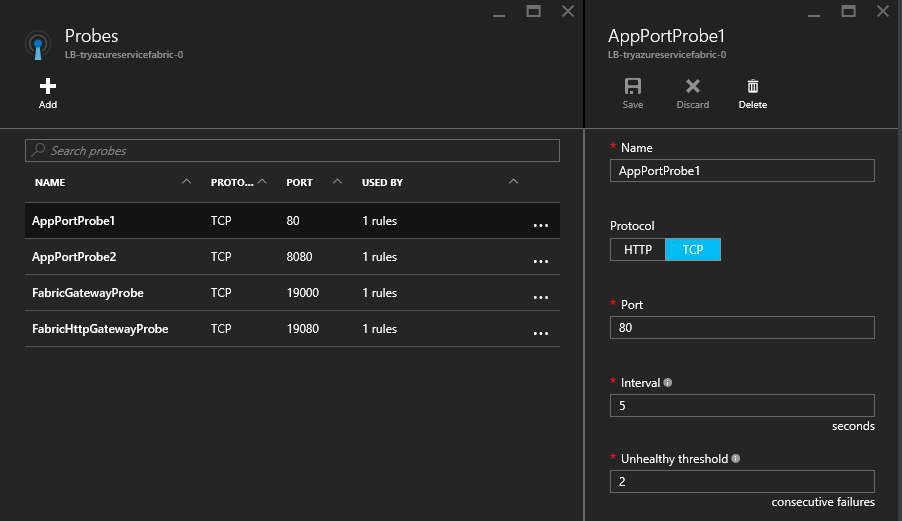
Task: Open the ellipsis menu for AppPortProbe1
Action: coord(541,225)
